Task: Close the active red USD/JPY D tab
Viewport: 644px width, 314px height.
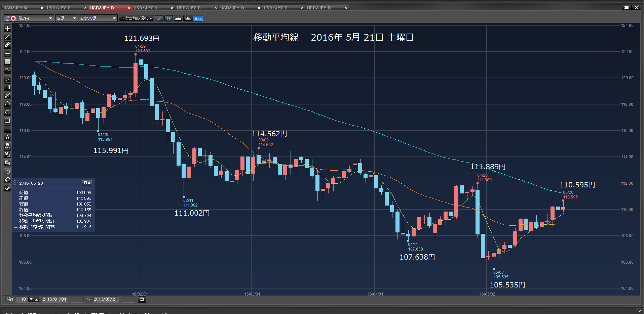Action: point(129,8)
